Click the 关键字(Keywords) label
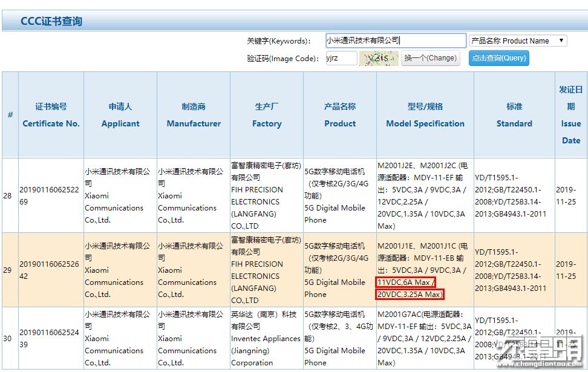This screenshot has width=588, height=372. tap(279, 41)
